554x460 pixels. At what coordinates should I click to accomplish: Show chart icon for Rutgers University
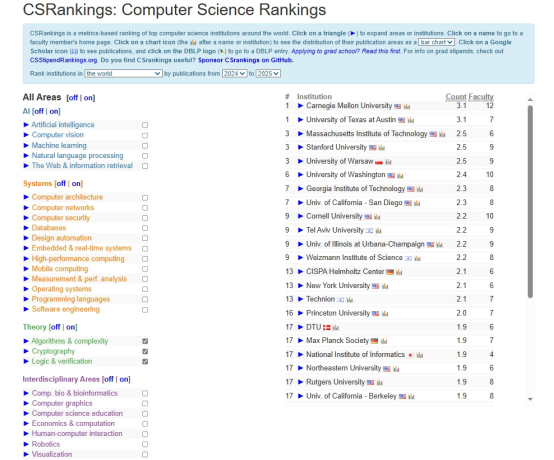[x=380, y=383]
